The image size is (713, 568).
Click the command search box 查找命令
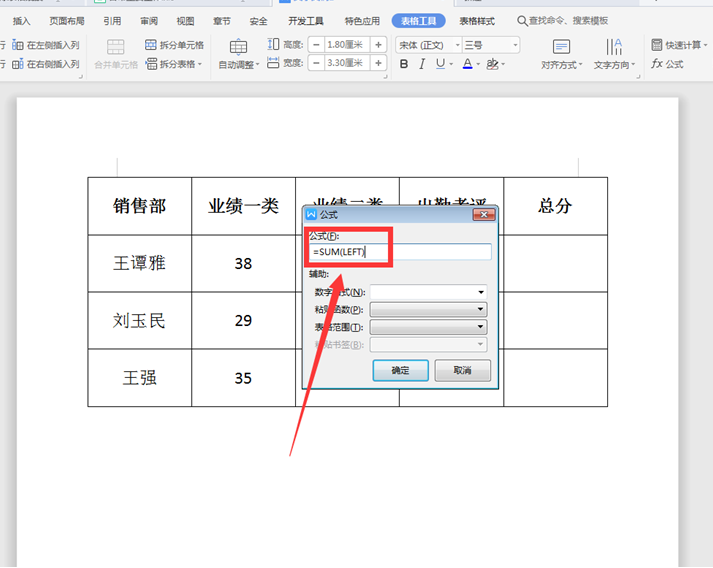pos(563,21)
